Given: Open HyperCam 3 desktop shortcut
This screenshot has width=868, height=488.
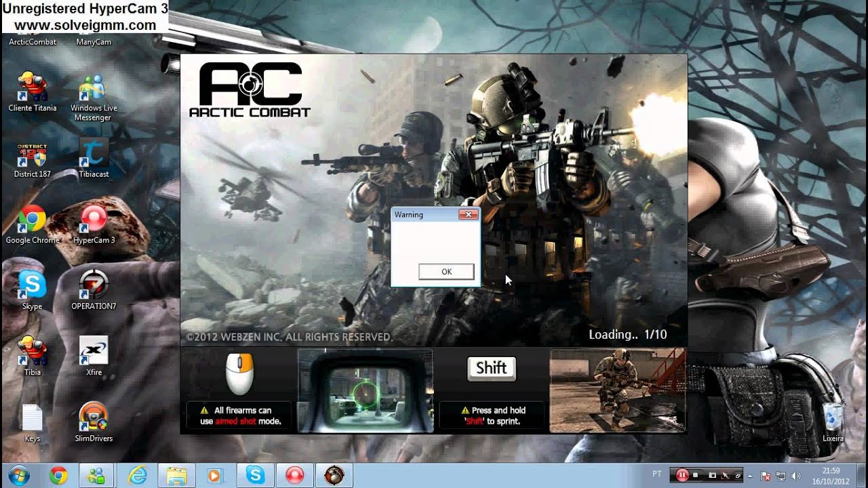Looking at the screenshot, I should pyautogui.click(x=94, y=226).
